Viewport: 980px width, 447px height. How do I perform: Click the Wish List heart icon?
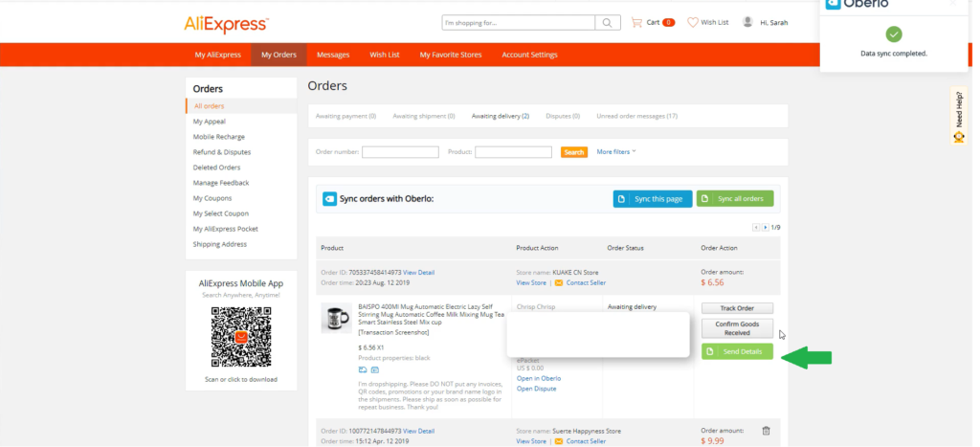(x=693, y=23)
